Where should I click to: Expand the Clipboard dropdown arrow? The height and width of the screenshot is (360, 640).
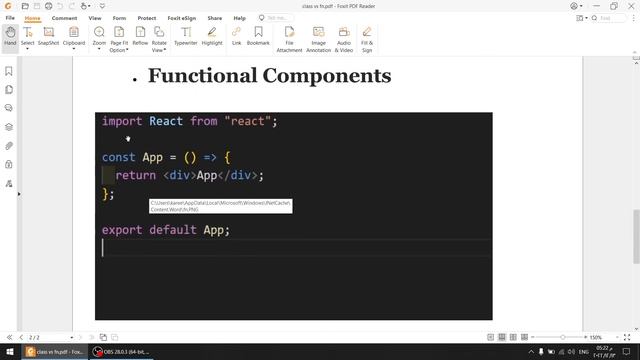point(74,49)
